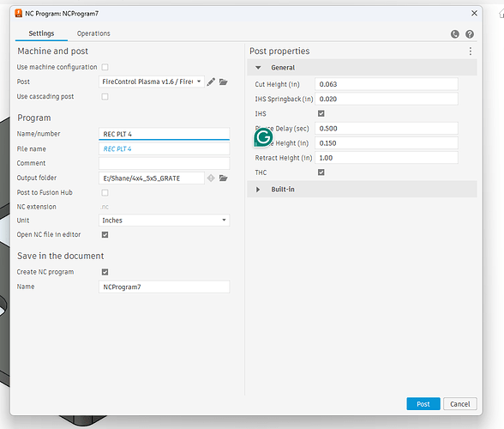Click the Pierce Height value 0.150
Screen dimensions: 504x429
point(387,143)
